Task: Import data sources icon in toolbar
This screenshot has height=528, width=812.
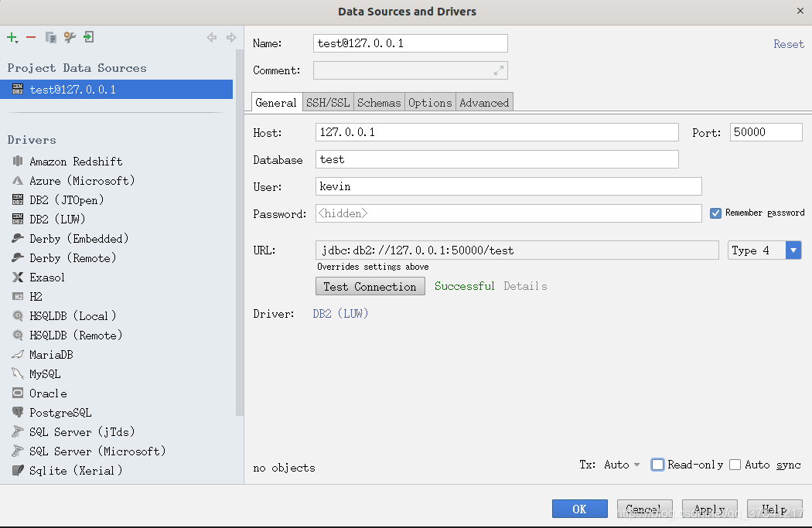Action: coord(89,37)
